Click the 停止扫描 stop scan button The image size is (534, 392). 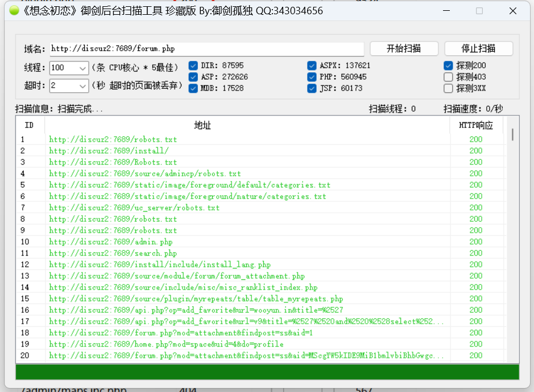tap(478, 48)
